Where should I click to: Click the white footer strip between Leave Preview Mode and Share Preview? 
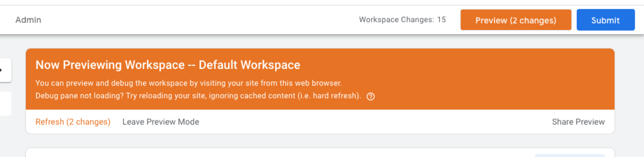point(375,122)
